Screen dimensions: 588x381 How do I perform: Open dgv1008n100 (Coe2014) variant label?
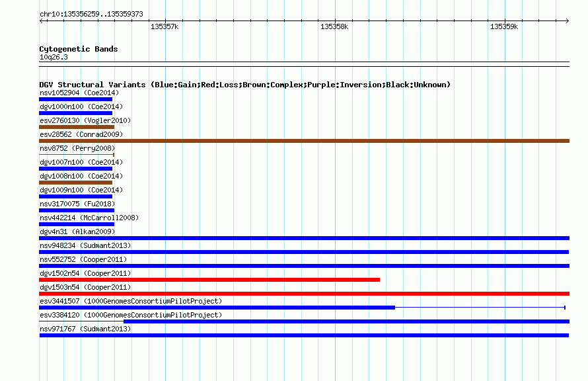[81, 176]
